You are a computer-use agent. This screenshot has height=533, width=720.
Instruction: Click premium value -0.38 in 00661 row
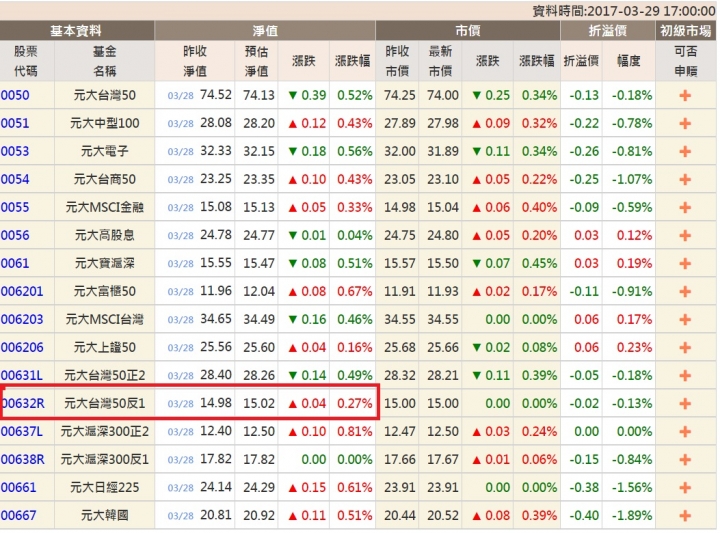tap(584, 488)
